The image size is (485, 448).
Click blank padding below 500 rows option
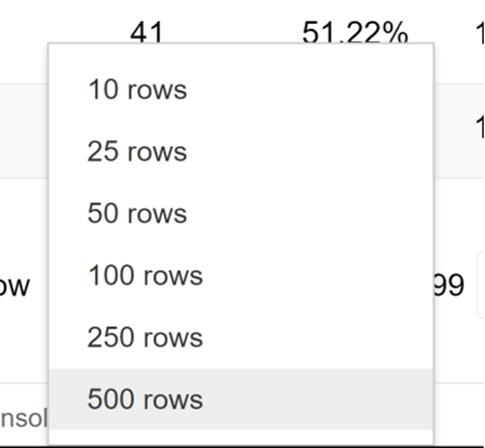click(241, 437)
